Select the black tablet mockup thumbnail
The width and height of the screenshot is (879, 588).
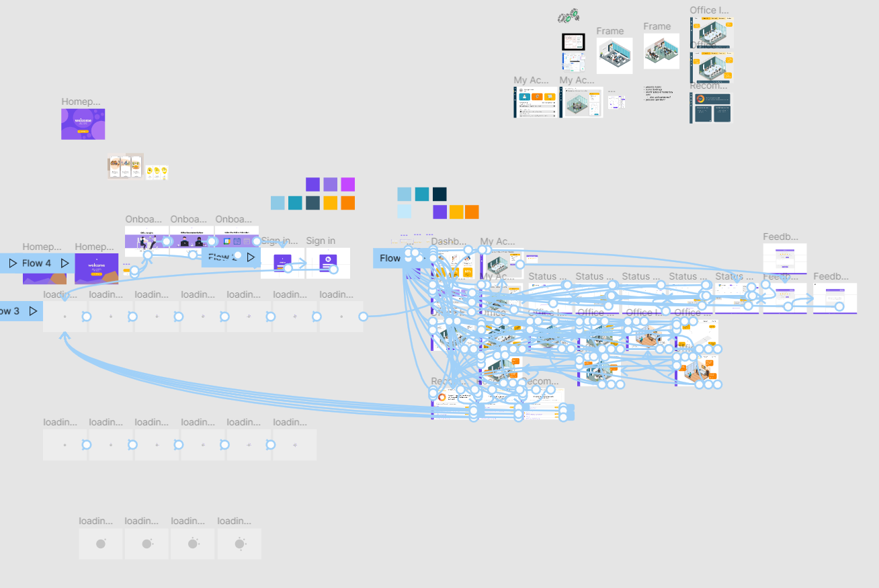(574, 42)
